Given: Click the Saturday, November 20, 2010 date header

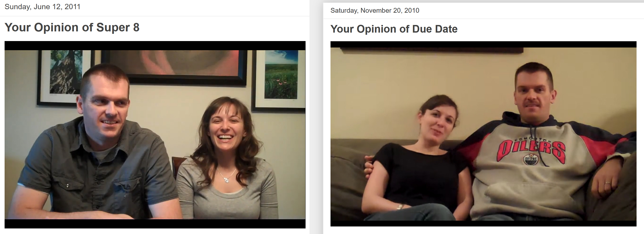Looking at the screenshot, I should point(375,10).
